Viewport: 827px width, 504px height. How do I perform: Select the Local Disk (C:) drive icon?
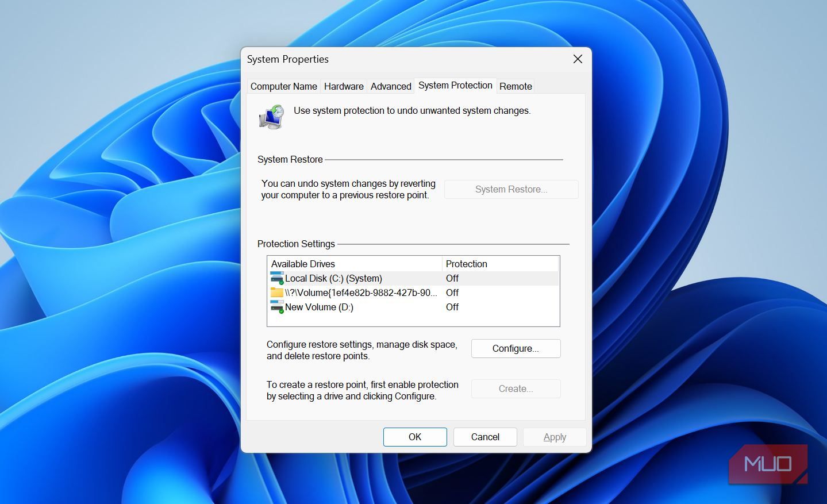pos(277,278)
